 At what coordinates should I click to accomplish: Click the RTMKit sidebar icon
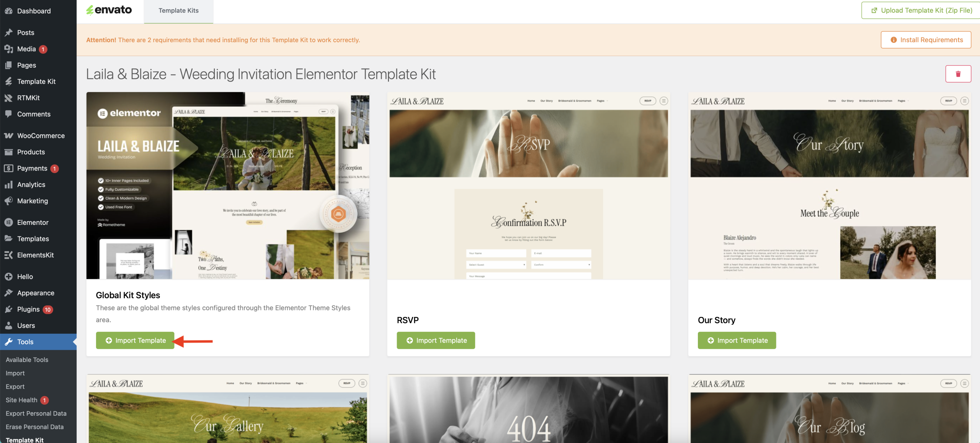point(8,98)
